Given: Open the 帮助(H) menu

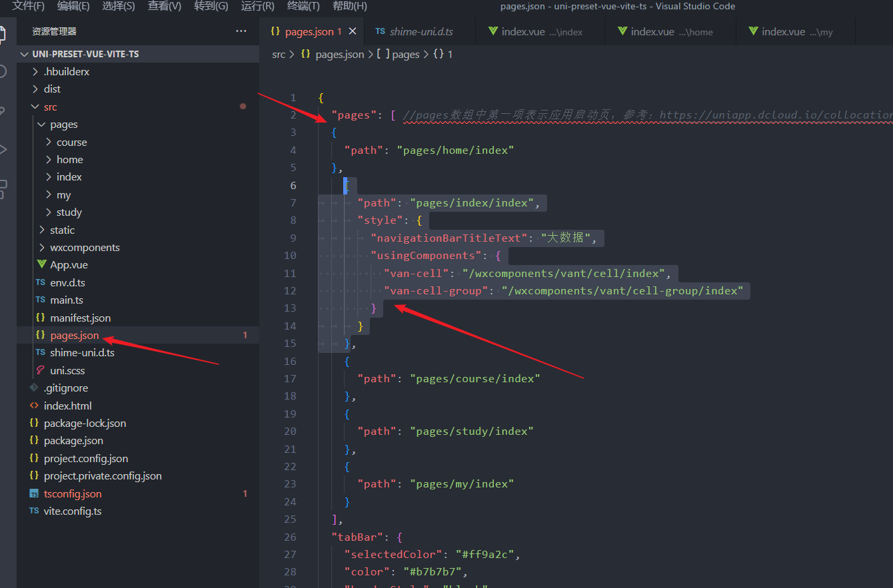Looking at the screenshot, I should click(x=349, y=6).
